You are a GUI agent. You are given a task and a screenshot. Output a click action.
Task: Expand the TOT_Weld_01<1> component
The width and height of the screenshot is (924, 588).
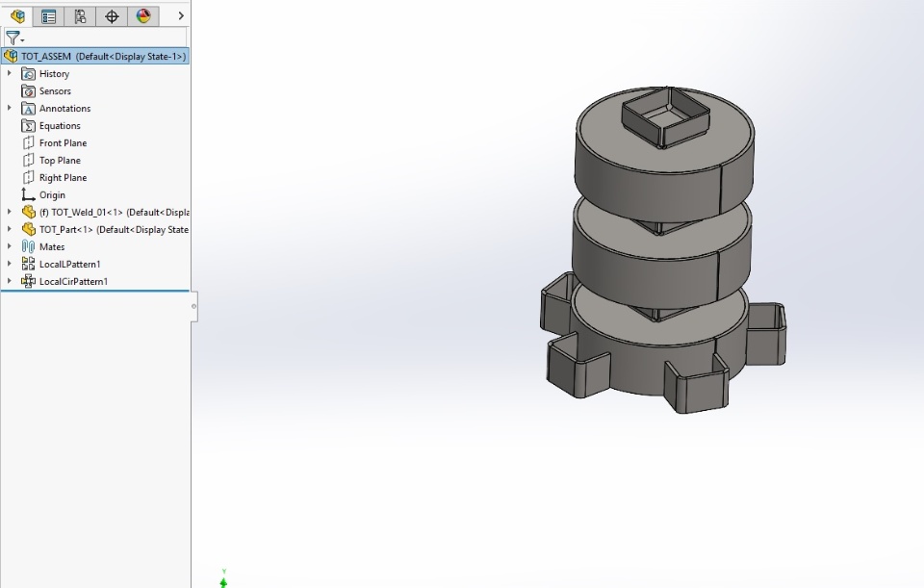coord(9,212)
